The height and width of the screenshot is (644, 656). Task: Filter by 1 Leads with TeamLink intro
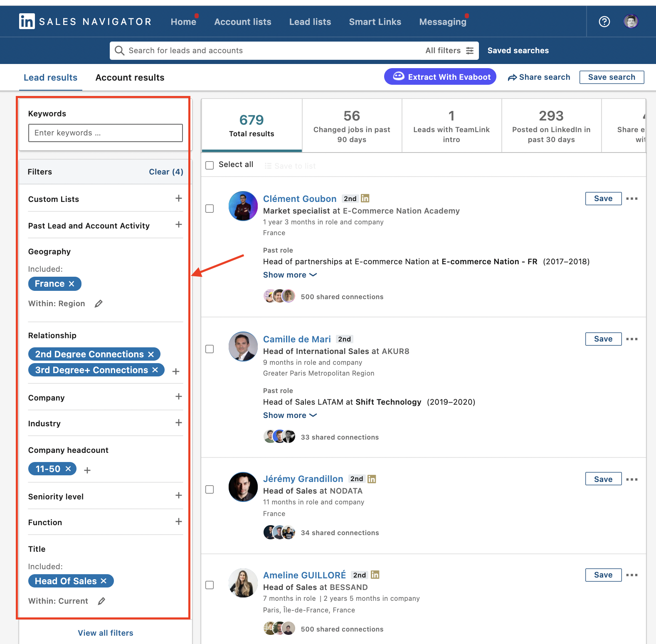click(x=451, y=125)
